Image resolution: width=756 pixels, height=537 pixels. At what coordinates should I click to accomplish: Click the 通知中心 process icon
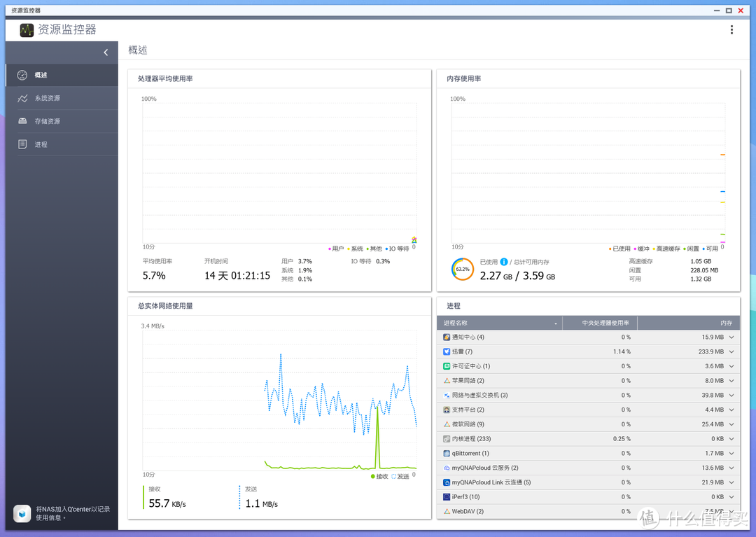coord(447,337)
